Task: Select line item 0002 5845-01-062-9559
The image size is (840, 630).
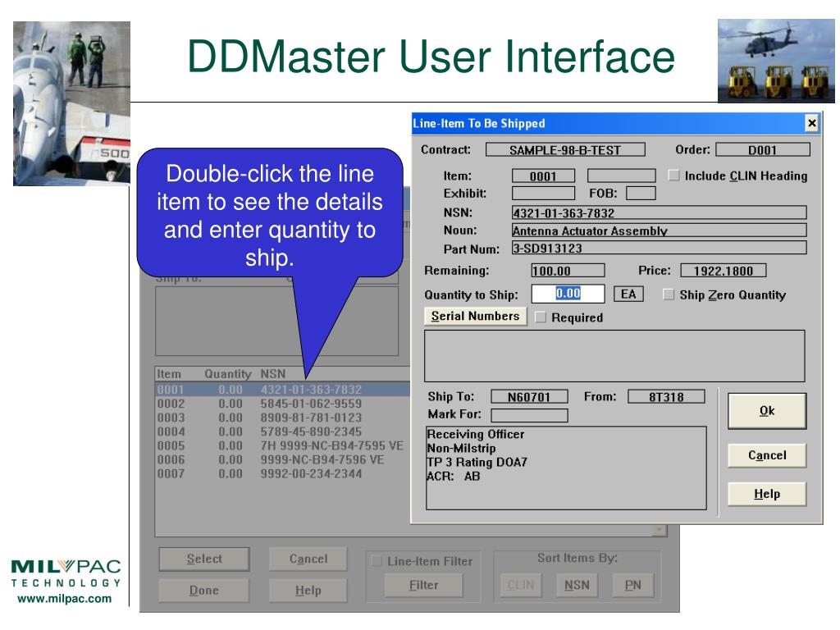Action: [x=283, y=404]
